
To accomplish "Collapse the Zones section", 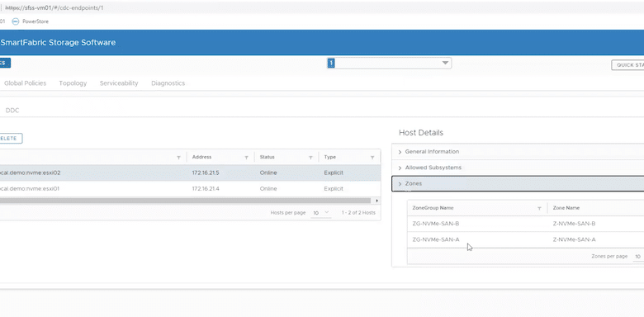I will point(518,183).
